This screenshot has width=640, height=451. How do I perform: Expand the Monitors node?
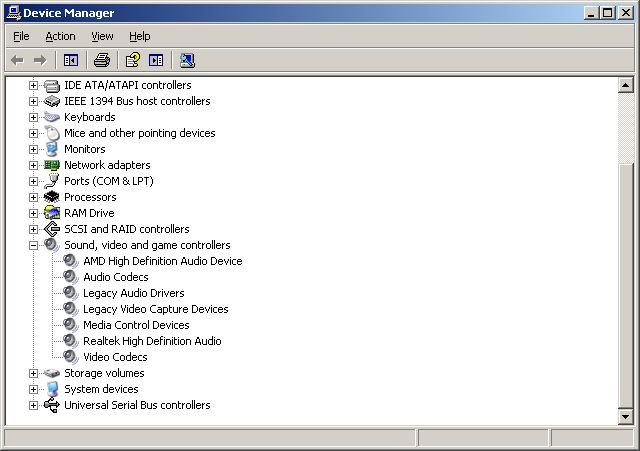pos(33,149)
